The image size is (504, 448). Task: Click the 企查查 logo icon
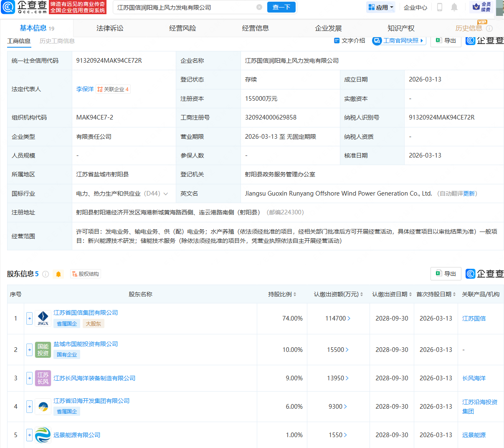pos(8,7)
